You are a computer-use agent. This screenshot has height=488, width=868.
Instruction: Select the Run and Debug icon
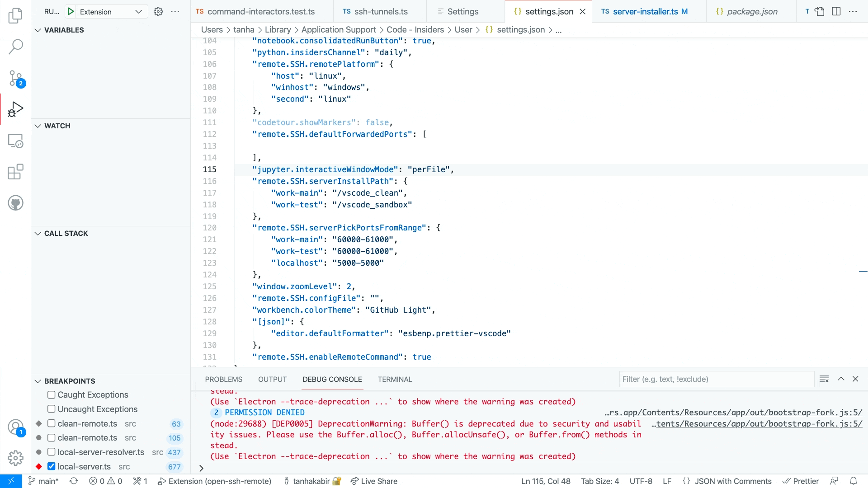15,109
